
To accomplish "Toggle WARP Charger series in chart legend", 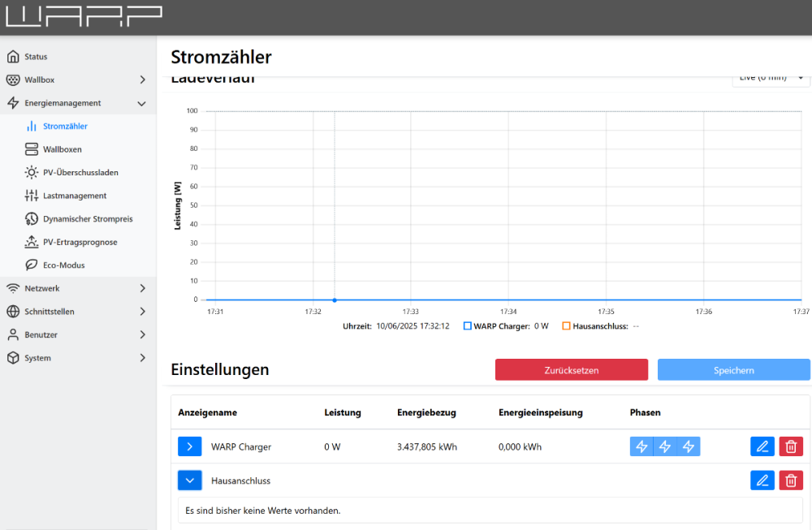I will [x=468, y=326].
